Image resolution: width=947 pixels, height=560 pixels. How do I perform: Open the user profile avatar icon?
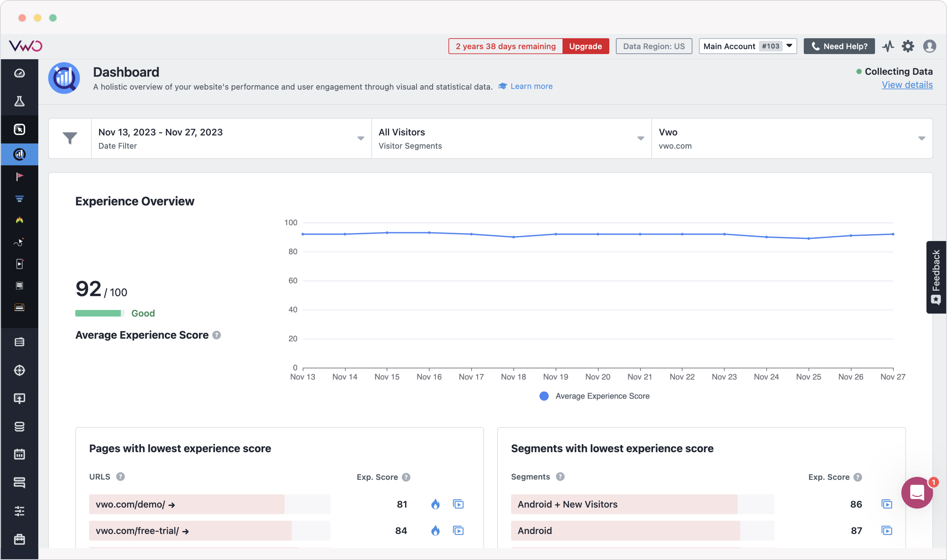click(x=930, y=46)
